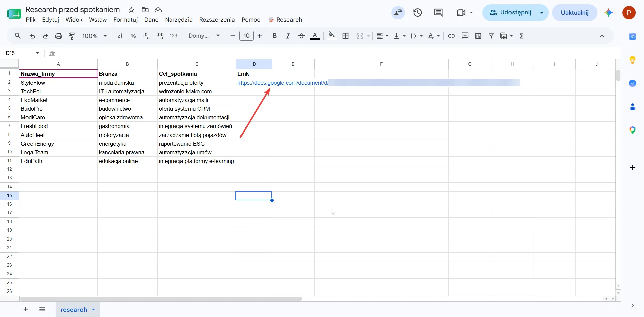
Task: Select the paint format roller icon
Action: click(72, 36)
